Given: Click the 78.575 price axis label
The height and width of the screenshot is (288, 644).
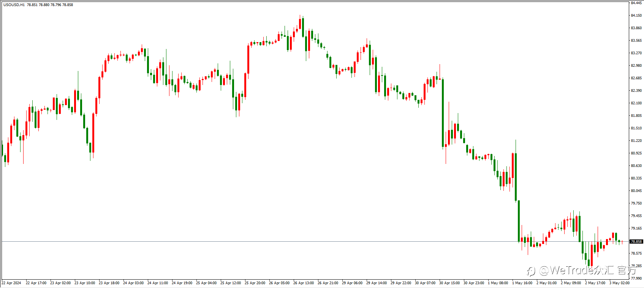Looking at the screenshot, I should point(636,253).
